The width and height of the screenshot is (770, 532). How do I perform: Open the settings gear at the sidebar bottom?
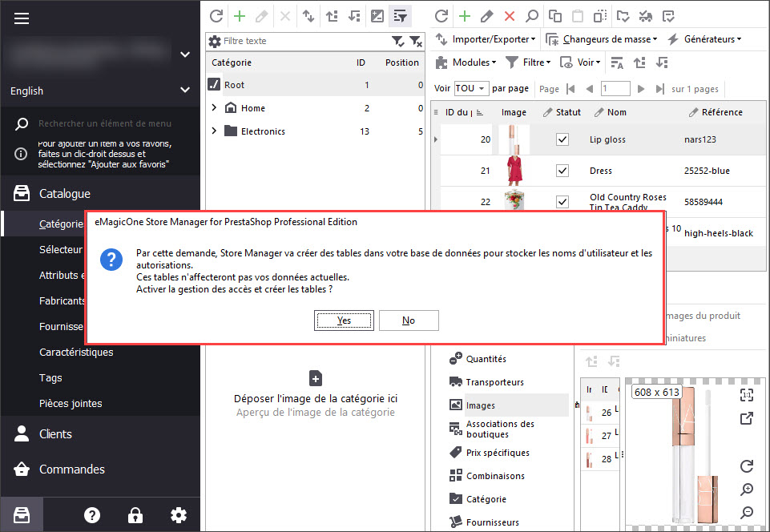(178, 515)
